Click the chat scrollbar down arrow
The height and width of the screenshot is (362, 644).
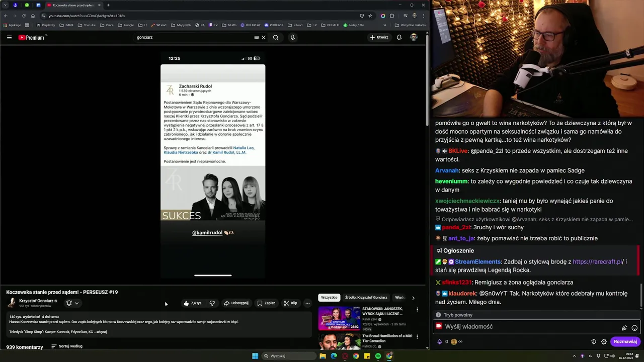tap(641, 309)
